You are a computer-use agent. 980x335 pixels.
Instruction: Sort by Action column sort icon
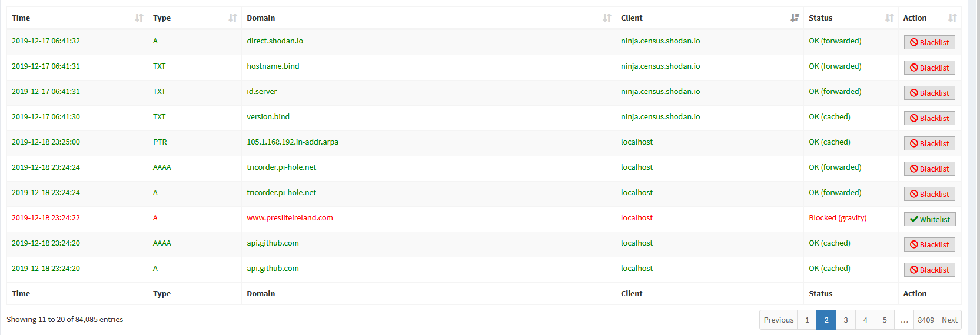click(x=952, y=18)
